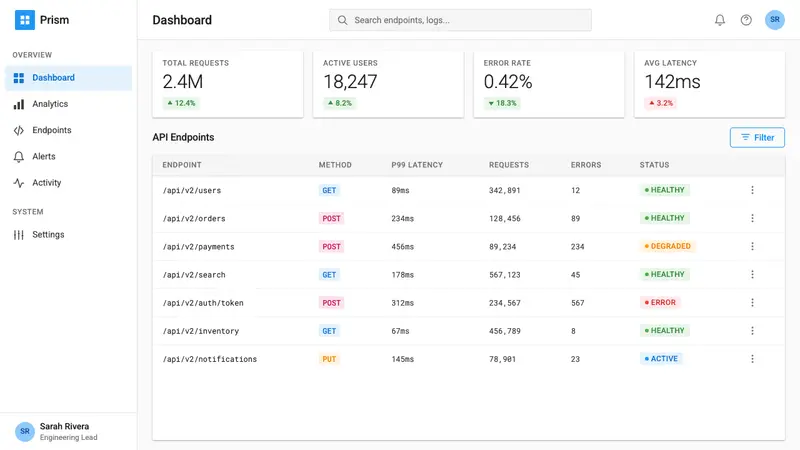The width and height of the screenshot is (800, 450).
Task: Open the SR avatar in the header
Action: point(774,20)
